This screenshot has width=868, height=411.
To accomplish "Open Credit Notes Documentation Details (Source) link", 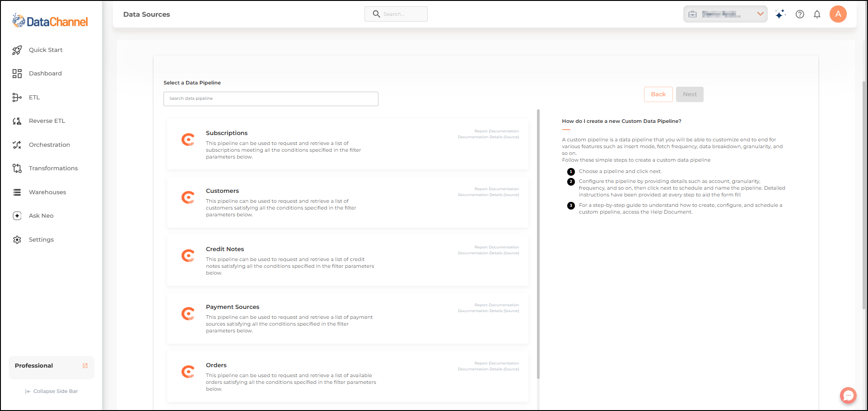I will 489,253.
